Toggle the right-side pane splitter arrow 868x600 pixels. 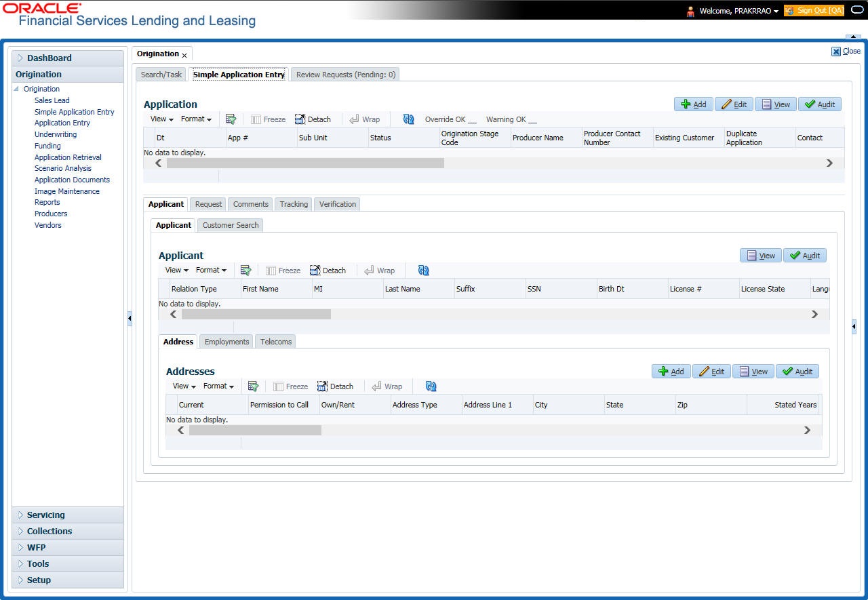(854, 327)
